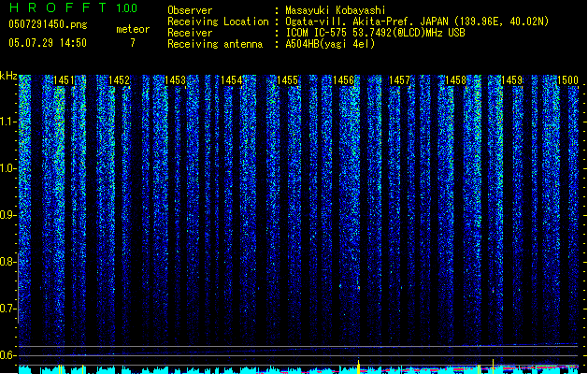Viewport: 588px width, 374px height.
Task: Click the date stamp 05.07.29 14:50
Action: [x=48, y=43]
